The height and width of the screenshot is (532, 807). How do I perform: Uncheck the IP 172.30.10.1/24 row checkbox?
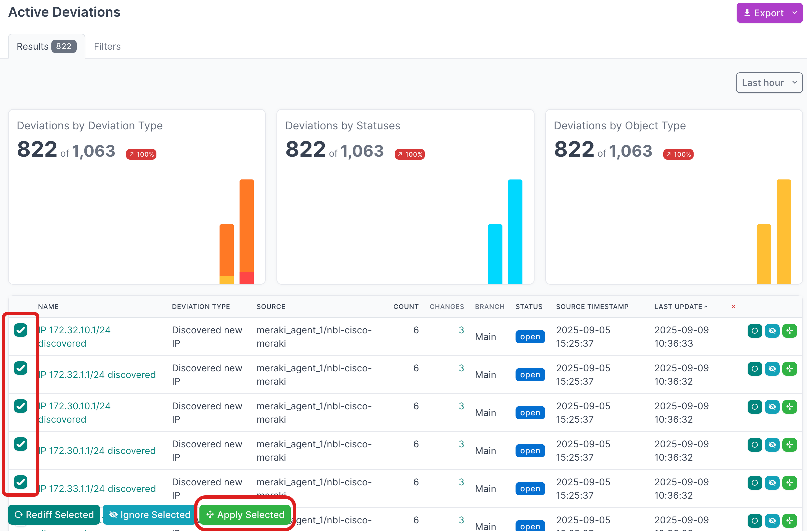click(21, 406)
